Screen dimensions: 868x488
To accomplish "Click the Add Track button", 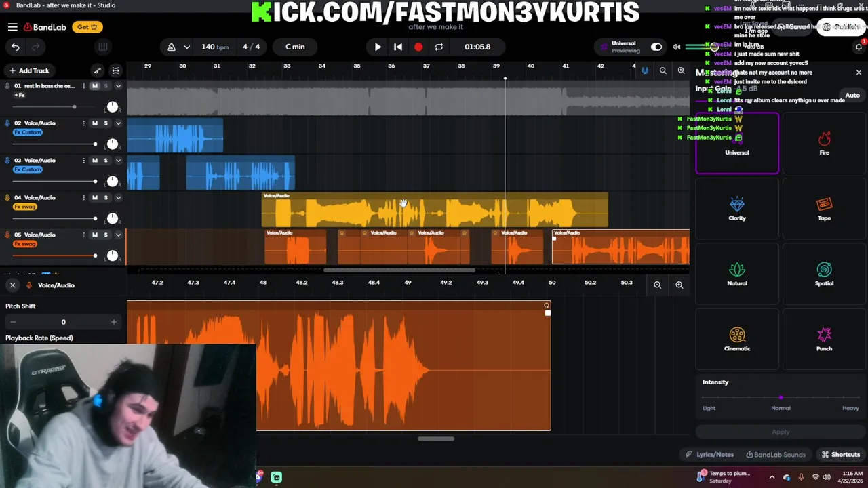I will coord(28,70).
